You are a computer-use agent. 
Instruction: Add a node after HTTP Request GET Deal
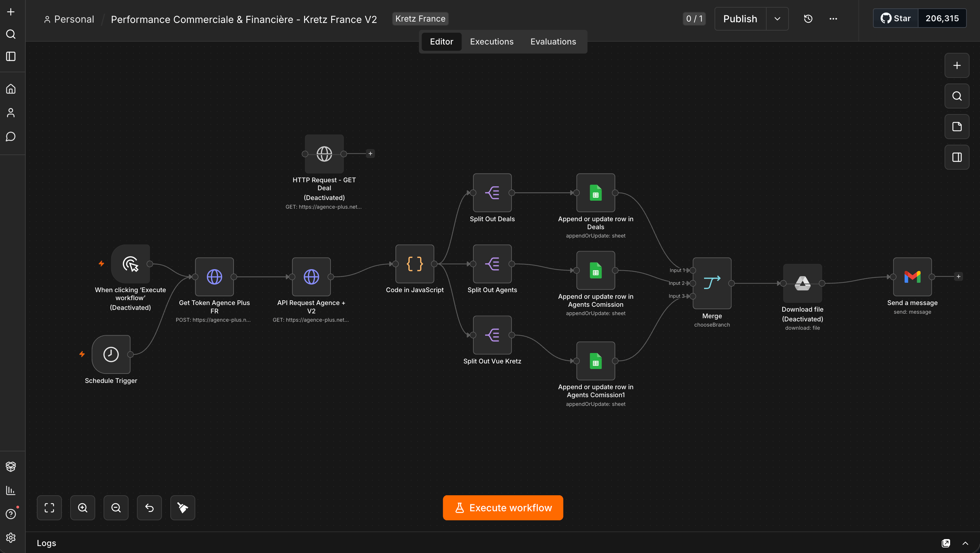pyautogui.click(x=370, y=153)
